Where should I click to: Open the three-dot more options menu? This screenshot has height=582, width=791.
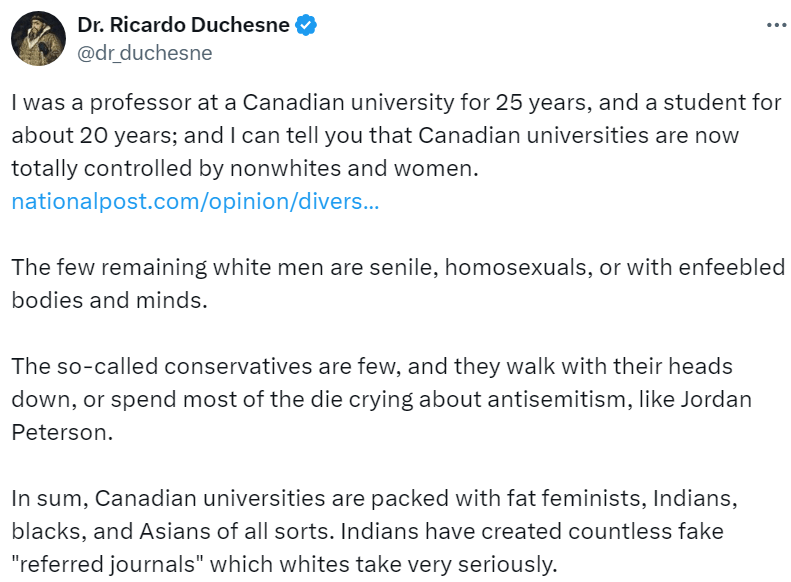point(776,26)
